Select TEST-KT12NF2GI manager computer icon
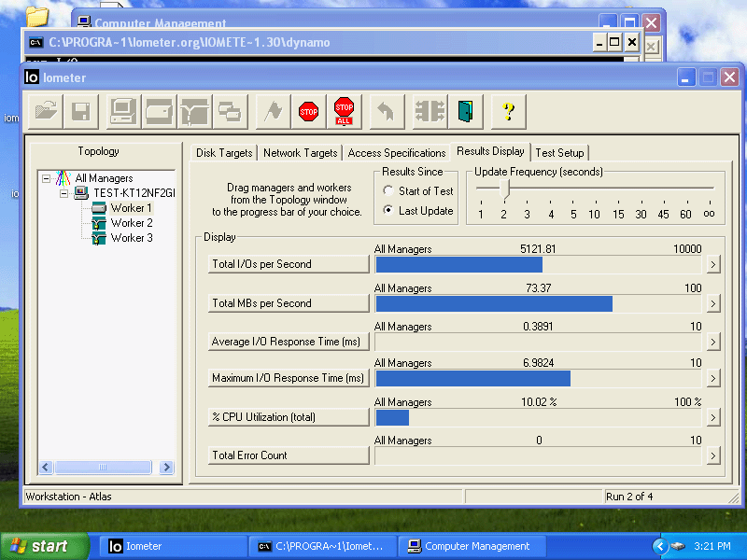This screenshot has height=560, width=747. pos(81,193)
